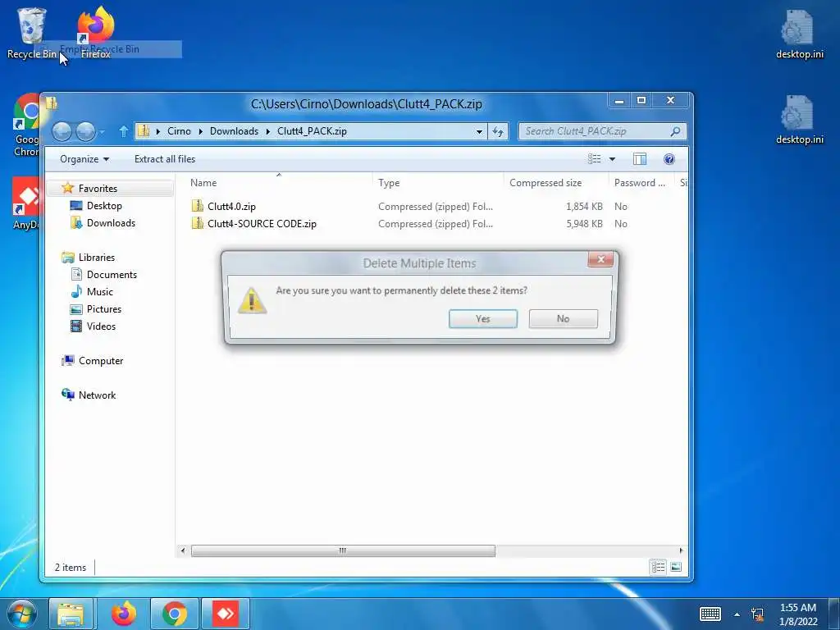
Task: Click the horizontal scrollbar thumb
Action: [x=343, y=550]
